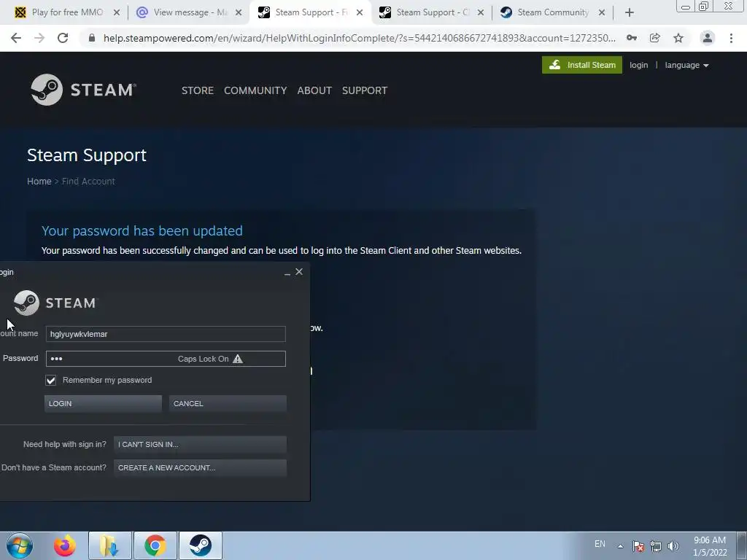747x560 pixels.
Task: Click the Steam logo in the website header
Action: [x=83, y=90]
